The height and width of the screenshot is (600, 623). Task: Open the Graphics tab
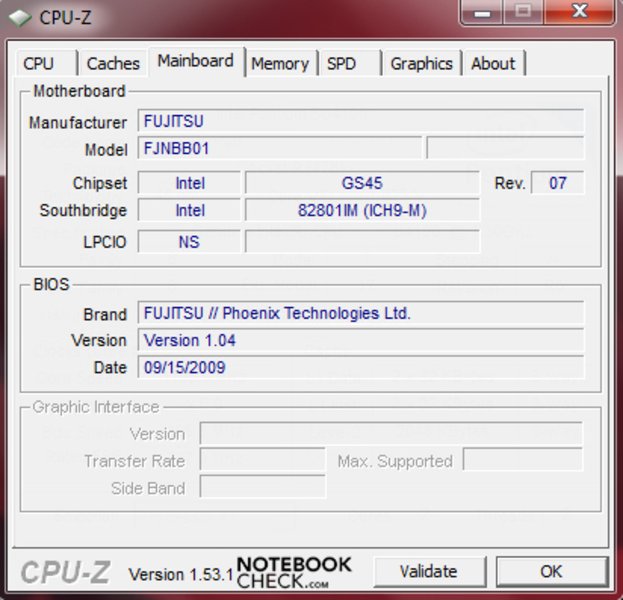click(422, 63)
